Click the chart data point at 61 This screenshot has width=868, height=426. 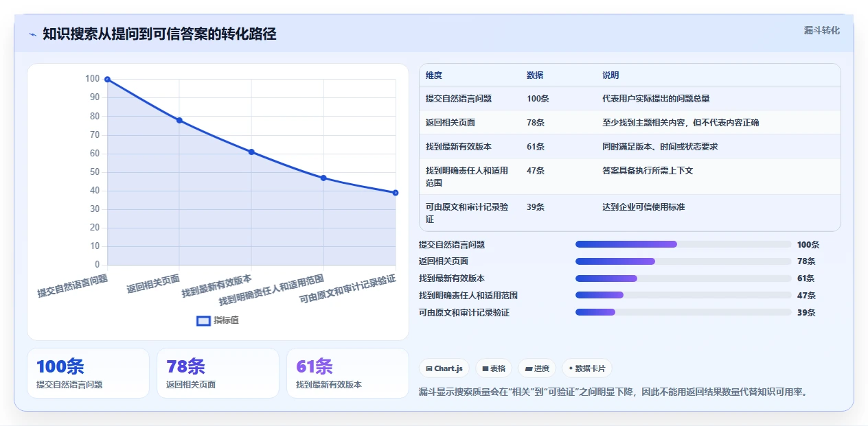(x=251, y=152)
